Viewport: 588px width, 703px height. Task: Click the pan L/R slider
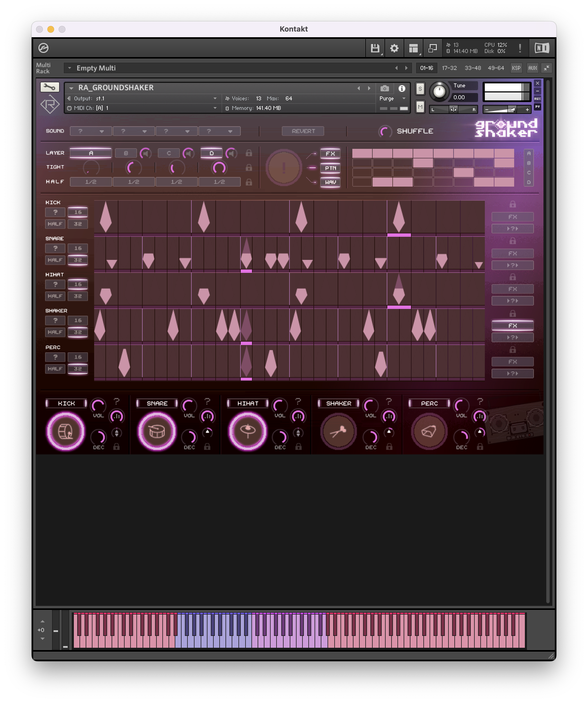point(453,109)
